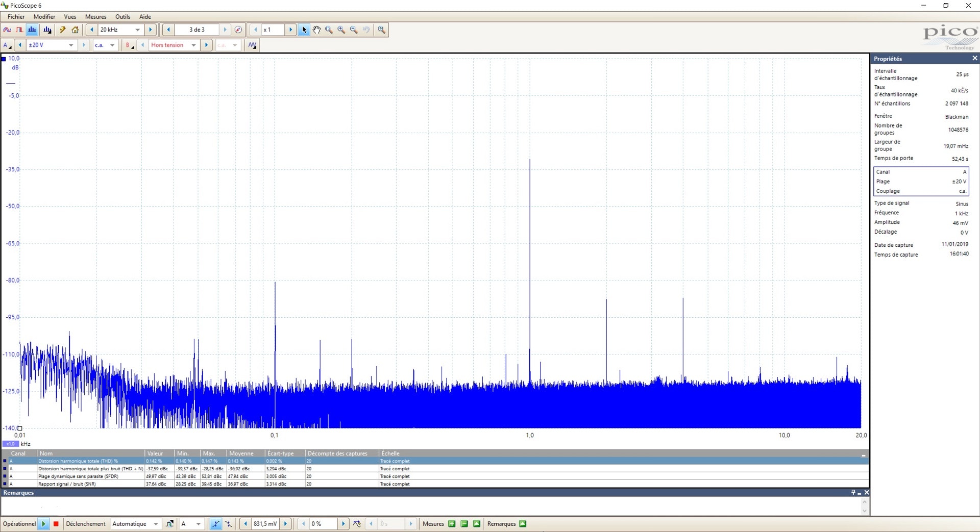This screenshot has width=980, height=532.
Task: Click the zoom in magnifier
Action: click(x=341, y=30)
